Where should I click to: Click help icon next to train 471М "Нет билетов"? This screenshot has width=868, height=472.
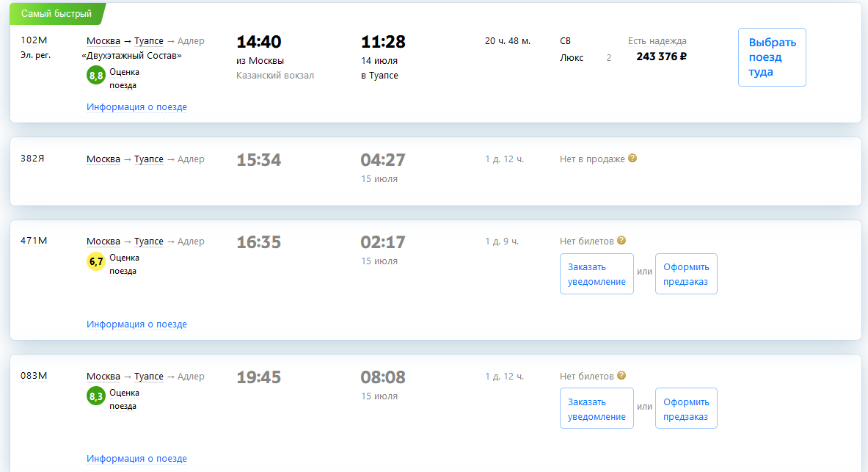621,241
